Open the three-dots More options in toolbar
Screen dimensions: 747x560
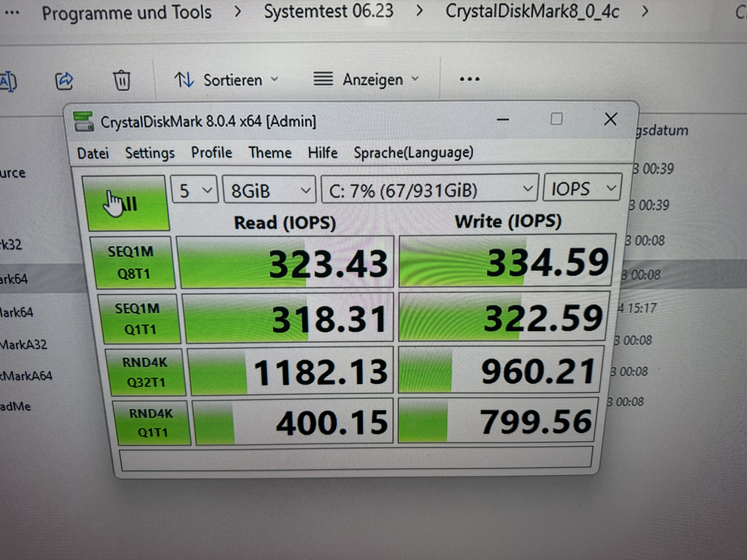[x=469, y=79]
